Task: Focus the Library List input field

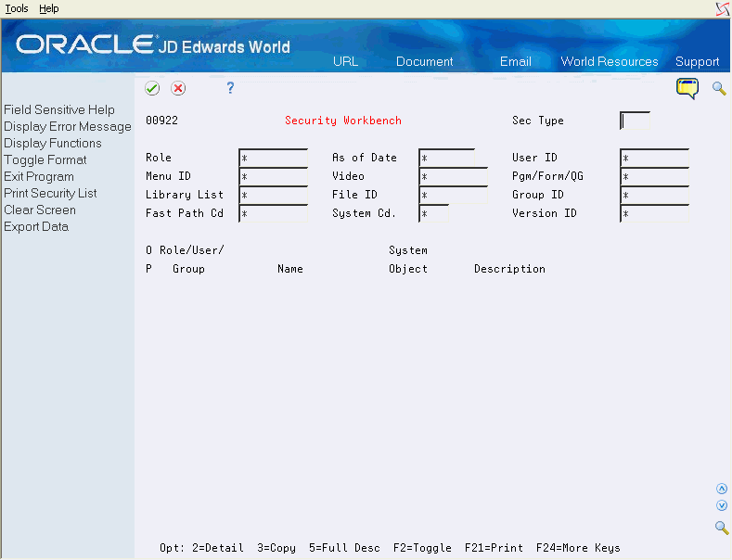Action: tap(273, 195)
